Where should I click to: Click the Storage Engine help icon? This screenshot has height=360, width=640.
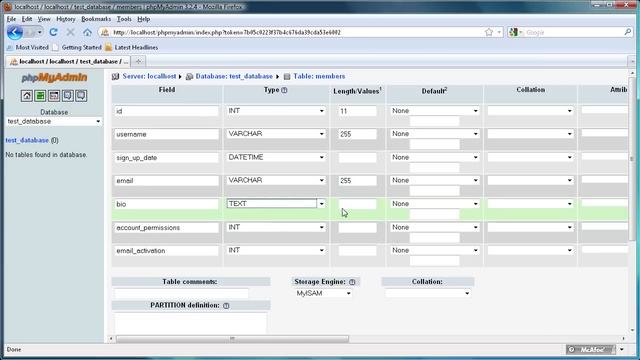click(352, 282)
